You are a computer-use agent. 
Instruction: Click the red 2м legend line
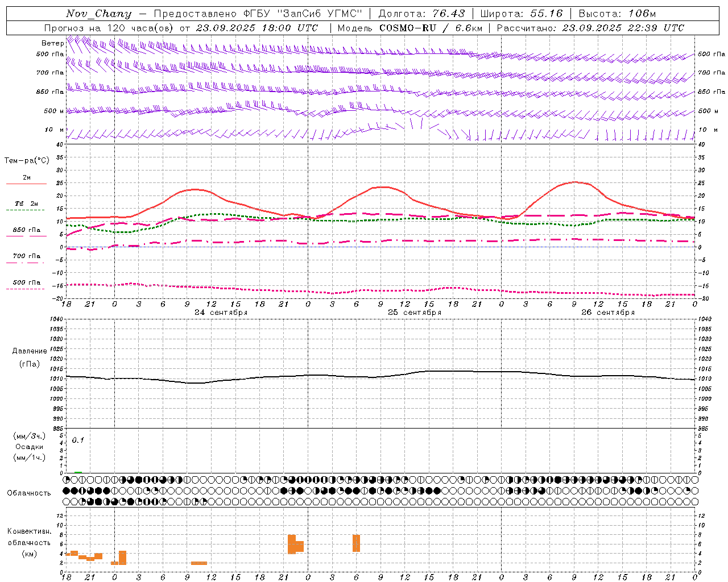[x=26, y=184]
